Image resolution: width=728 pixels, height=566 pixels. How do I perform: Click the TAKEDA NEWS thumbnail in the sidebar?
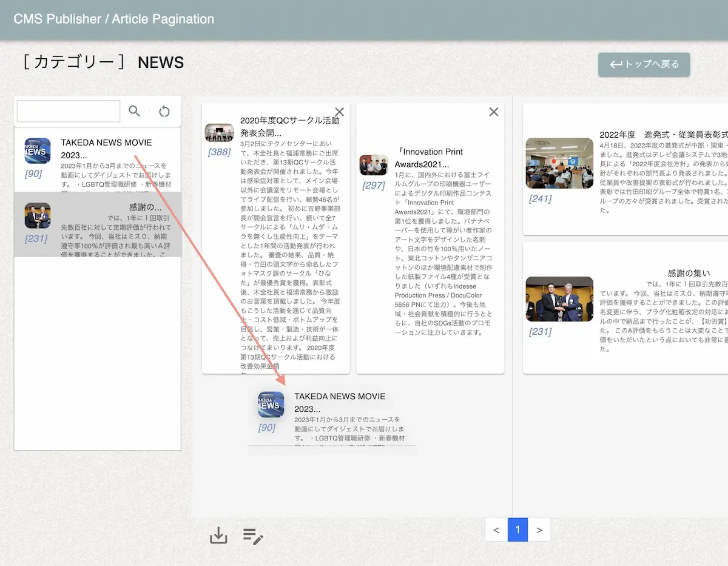(x=37, y=151)
